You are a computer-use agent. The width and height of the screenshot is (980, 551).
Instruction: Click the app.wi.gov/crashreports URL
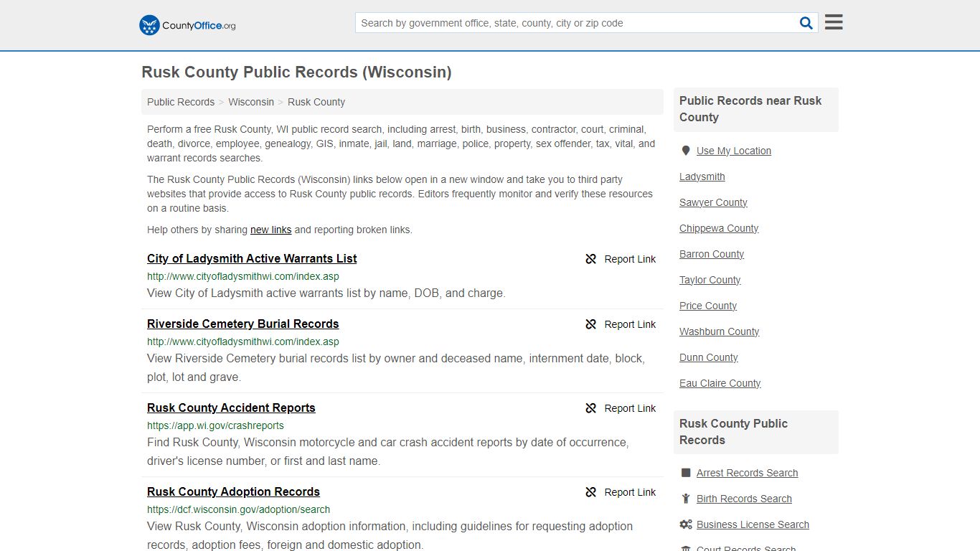(x=215, y=425)
